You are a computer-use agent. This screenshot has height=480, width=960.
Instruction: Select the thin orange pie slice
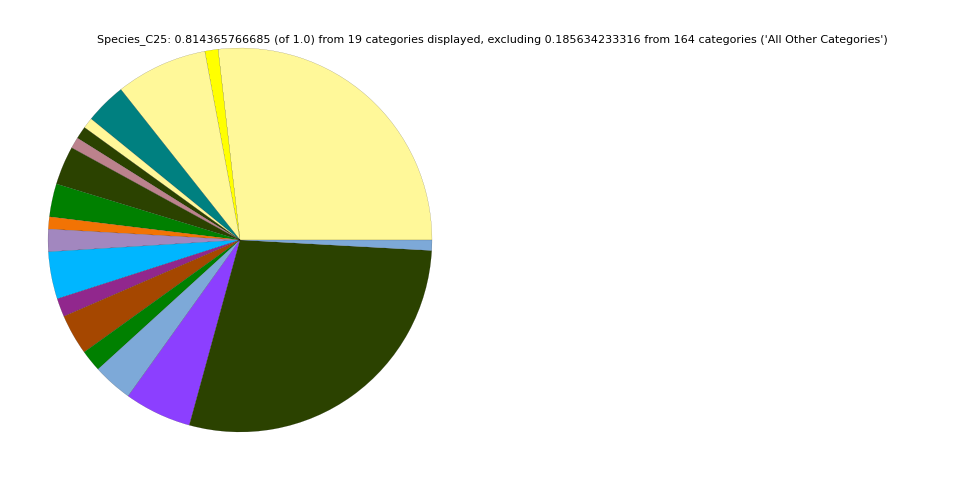pyautogui.click(x=70, y=224)
